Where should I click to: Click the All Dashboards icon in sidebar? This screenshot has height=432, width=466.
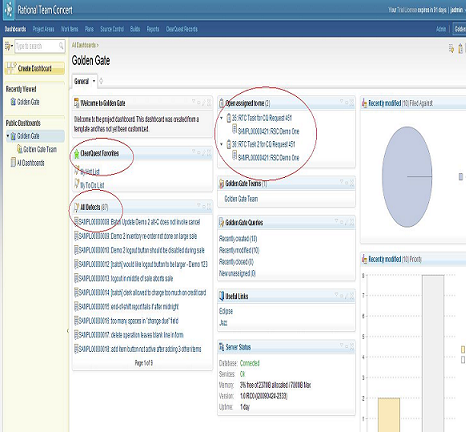(13, 162)
